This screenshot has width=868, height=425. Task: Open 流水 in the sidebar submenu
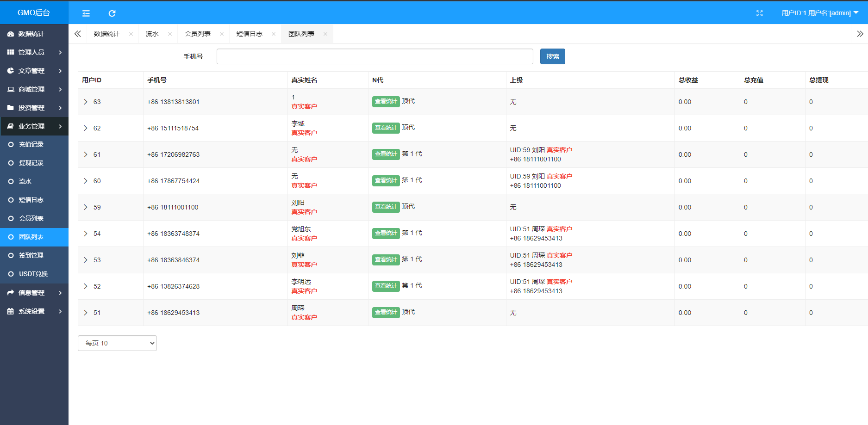point(34,182)
